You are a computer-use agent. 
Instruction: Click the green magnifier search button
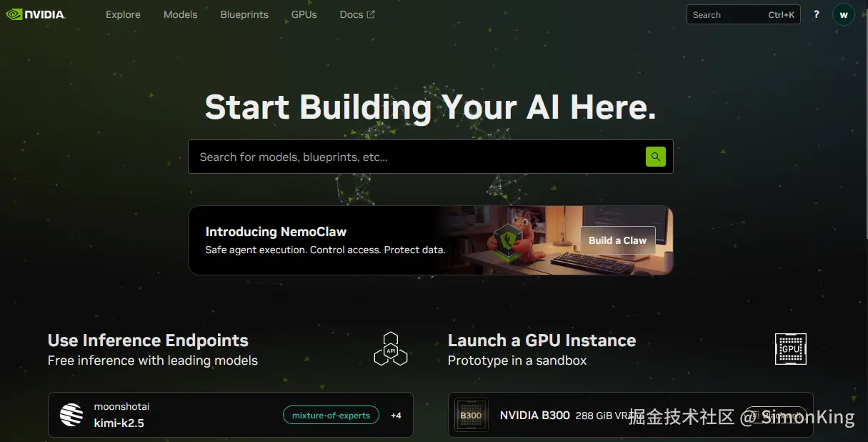pos(656,157)
